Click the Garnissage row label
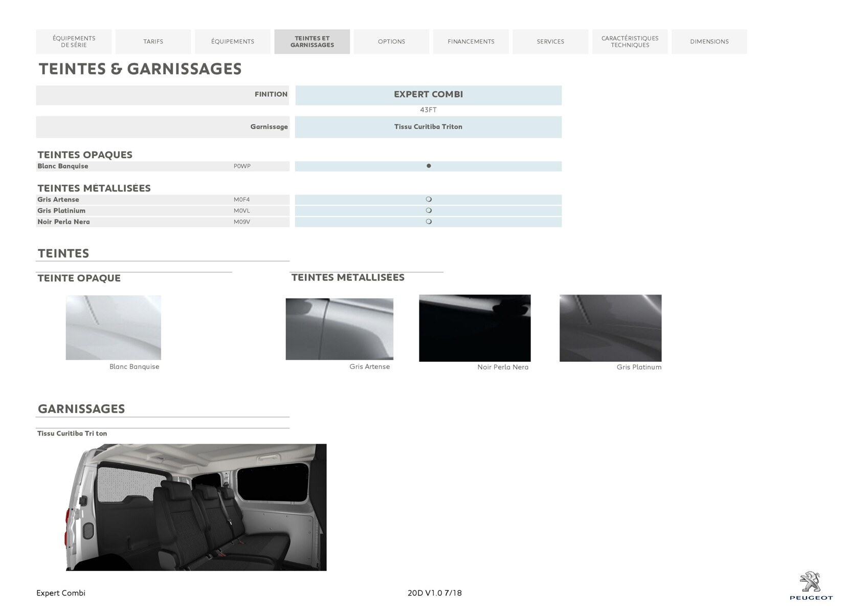This screenshot has height=614, width=868. tap(269, 127)
